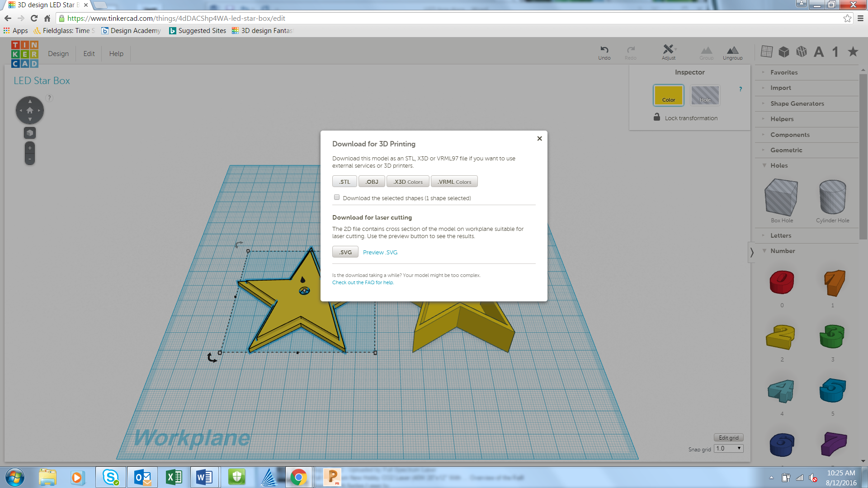
Task: Collapse the Holes section
Action: coord(779,165)
